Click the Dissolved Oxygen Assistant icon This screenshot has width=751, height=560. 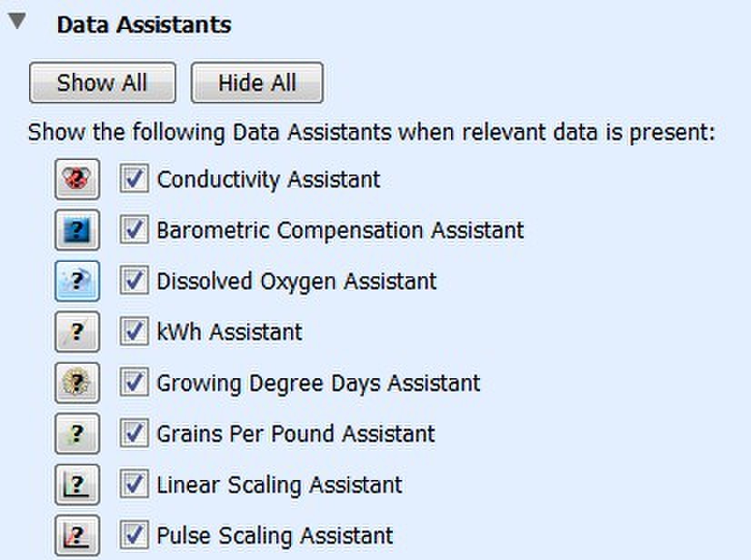pyautogui.click(x=76, y=281)
